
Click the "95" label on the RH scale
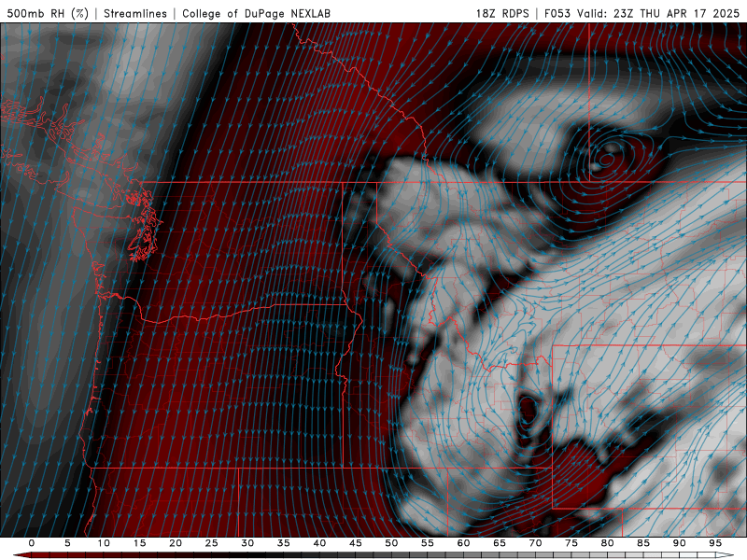(x=715, y=543)
